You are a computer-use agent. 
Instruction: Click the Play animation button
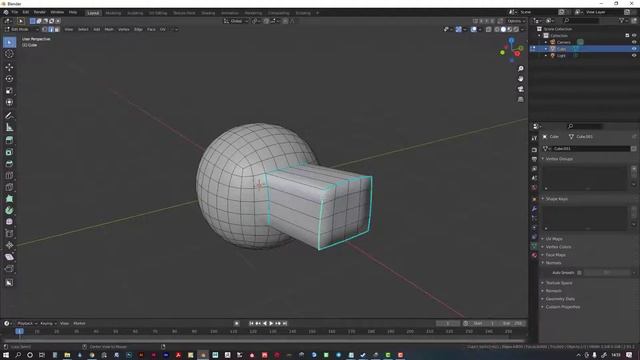point(271,323)
